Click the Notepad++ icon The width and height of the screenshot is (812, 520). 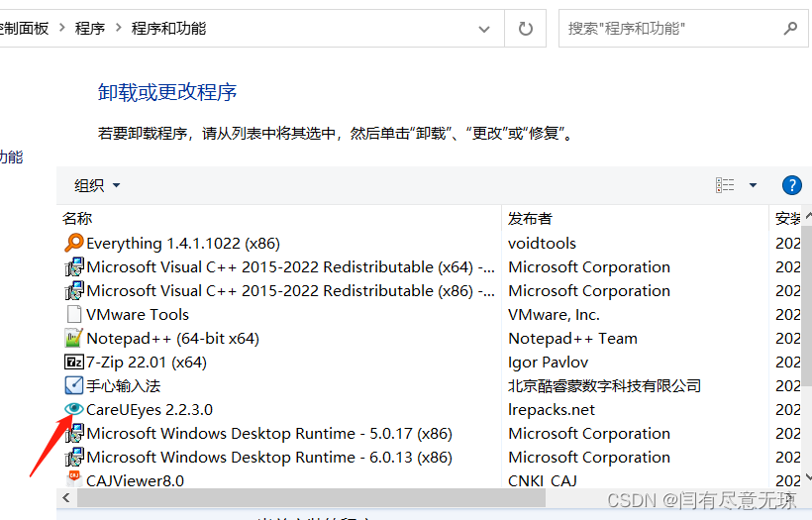point(74,338)
